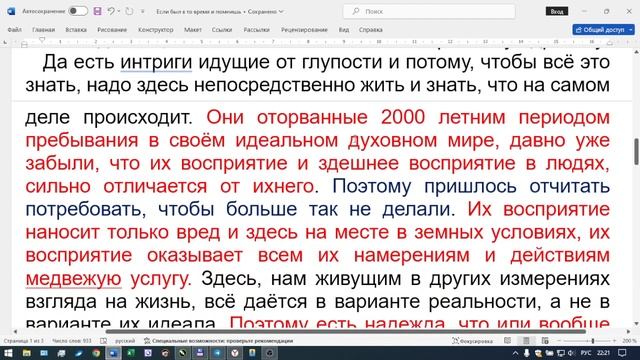The image size is (640, 360).
Task: Click the proofing check icon in status bar
Action: click(104, 341)
